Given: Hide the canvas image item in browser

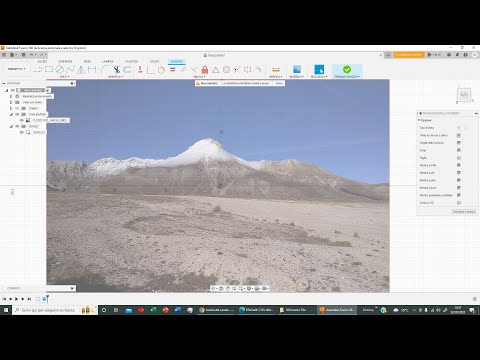Looking at the screenshot, I should click(22, 120).
